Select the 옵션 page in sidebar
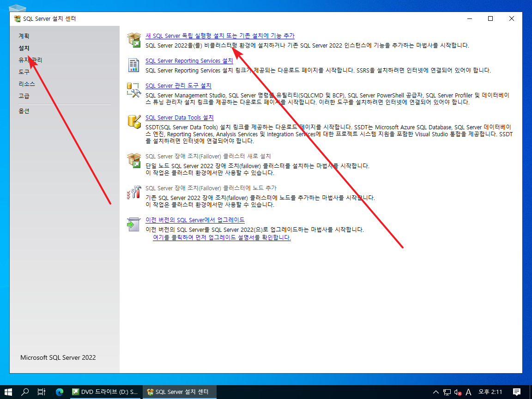Viewport: 532px width, 399px height. (x=24, y=111)
